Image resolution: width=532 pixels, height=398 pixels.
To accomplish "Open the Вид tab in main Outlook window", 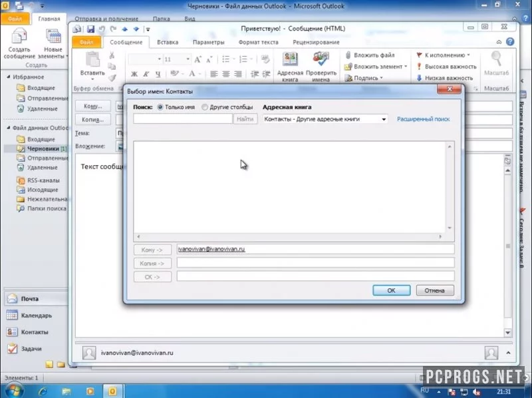I will click(x=190, y=19).
